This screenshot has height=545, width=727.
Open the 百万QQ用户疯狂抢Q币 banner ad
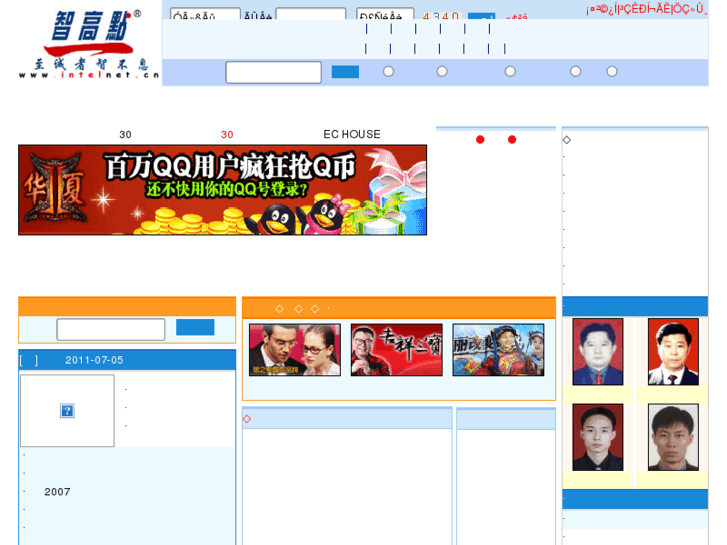click(x=223, y=190)
